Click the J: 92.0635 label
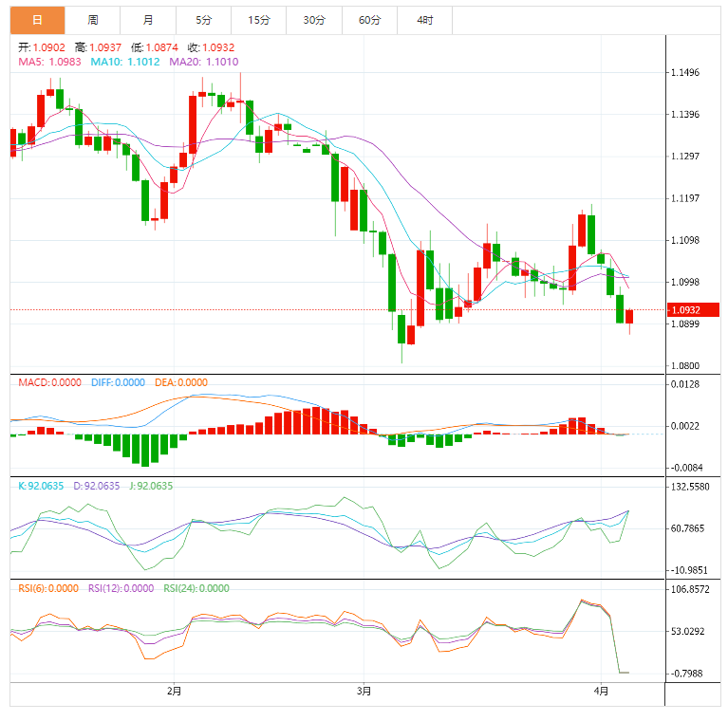 point(151,487)
